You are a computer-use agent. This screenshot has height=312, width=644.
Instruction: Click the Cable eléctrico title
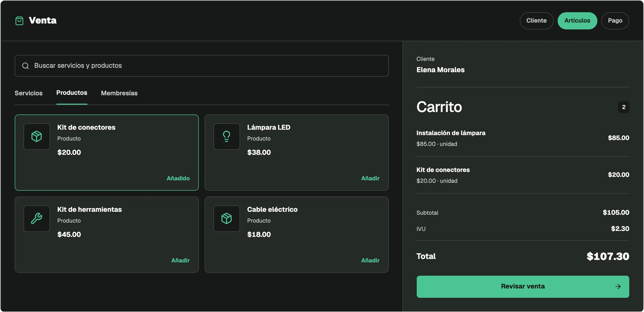(x=272, y=210)
